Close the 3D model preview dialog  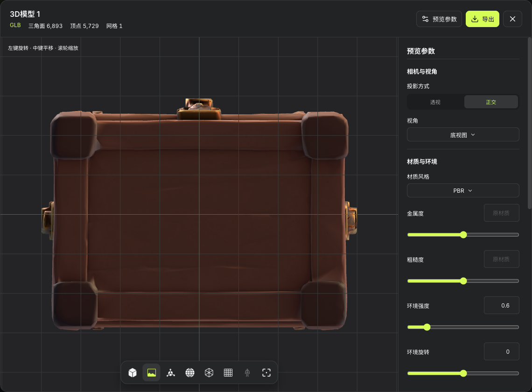[x=512, y=19]
